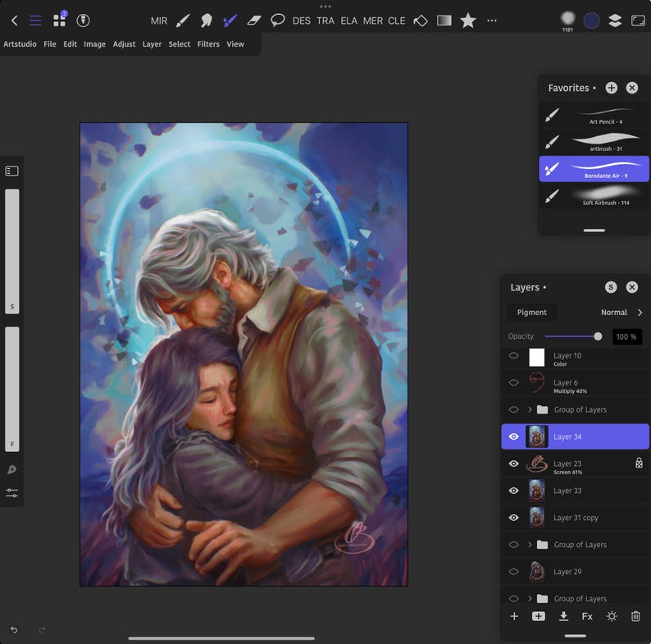Hide Layer 23 with its eye icon
The width and height of the screenshot is (651, 644).
(x=513, y=464)
